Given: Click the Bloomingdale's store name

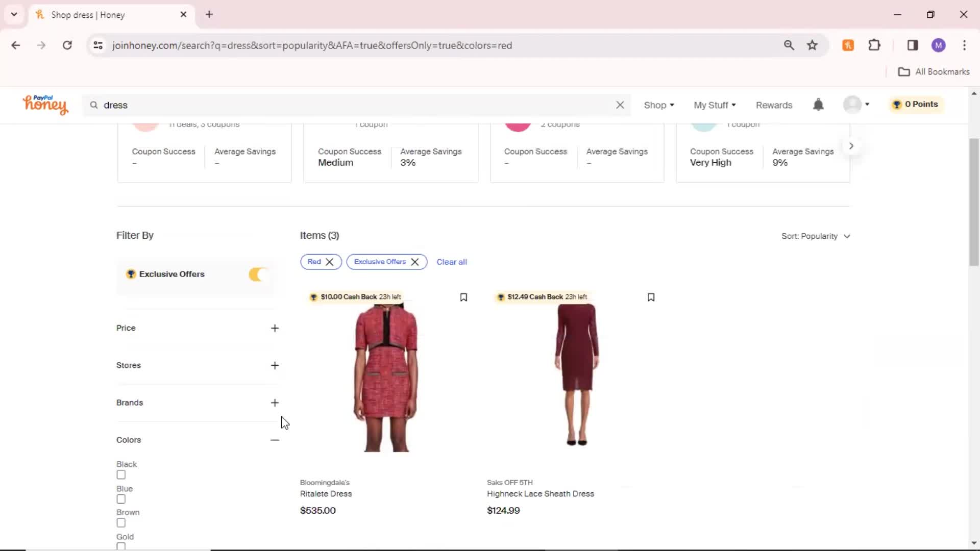Looking at the screenshot, I should (x=325, y=483).
